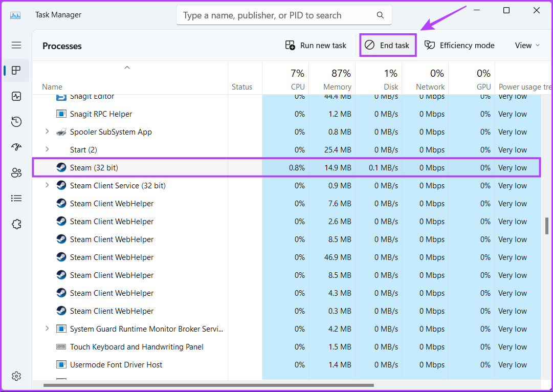This screenshot has height=392, width=553.
Task: Click the Touch Keyboard and Handwriting Panel icon
Action: click(61, 347)
